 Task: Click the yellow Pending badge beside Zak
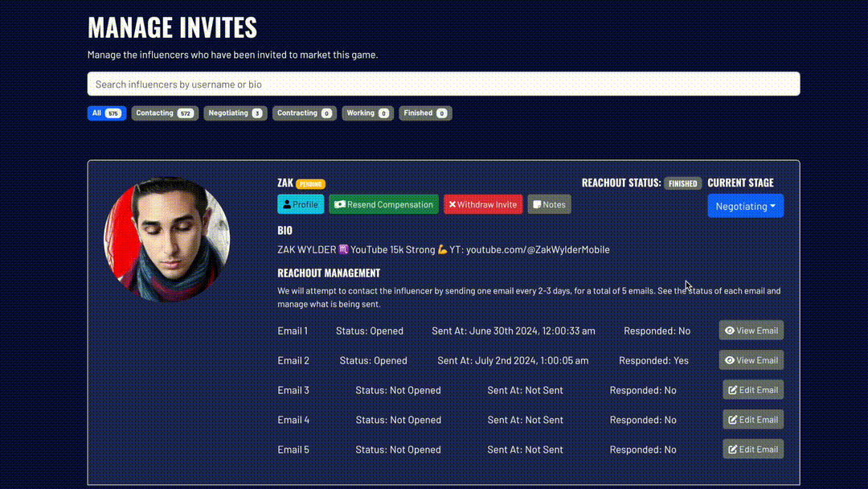tap(310, 184)
